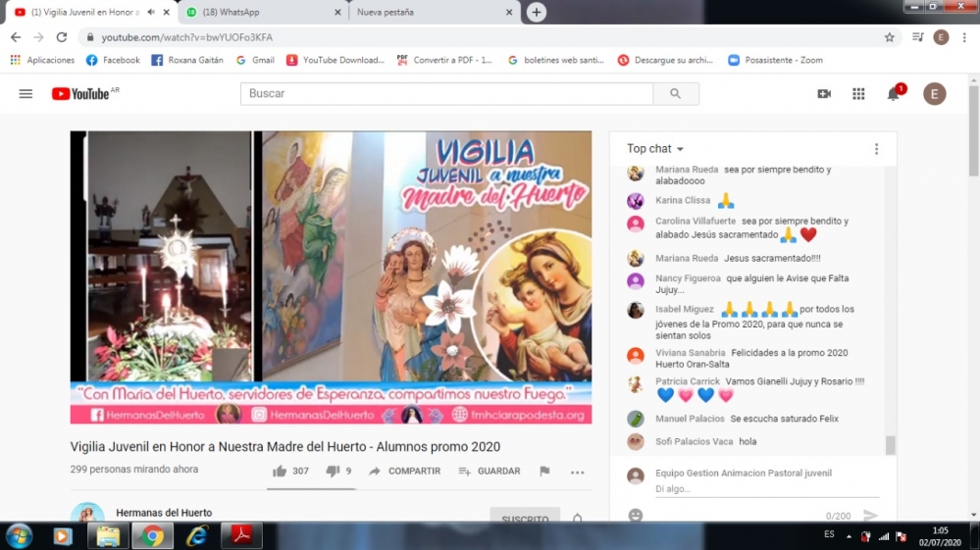The height and width of the screenshot is (550, 980).
Task: Close the WhatsApp tab
Action: point(337,12)
